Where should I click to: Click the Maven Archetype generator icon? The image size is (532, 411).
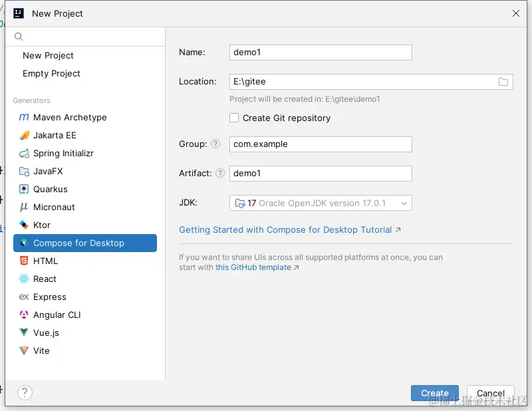(x=24, y=118)
